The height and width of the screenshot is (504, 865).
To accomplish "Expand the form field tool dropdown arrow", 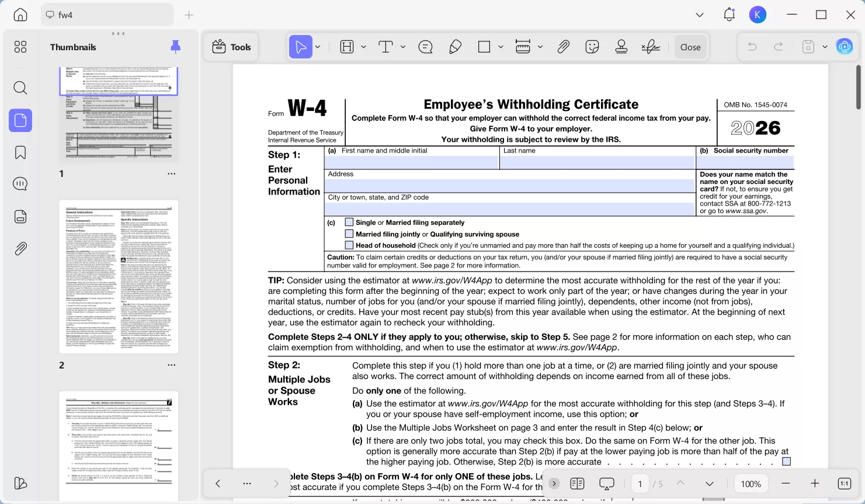I will coord(363,47).
